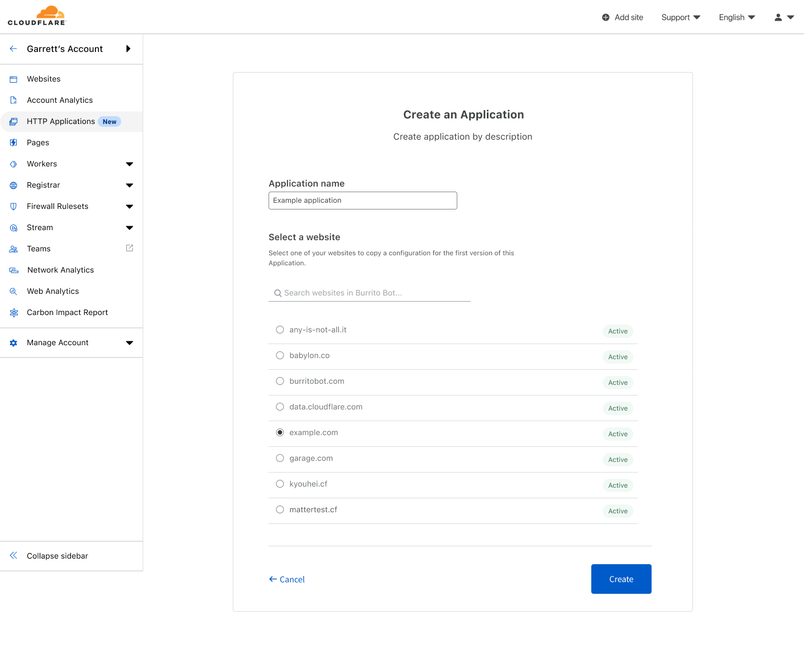Click the New badge beside HTTP Applications

(109, 122)
